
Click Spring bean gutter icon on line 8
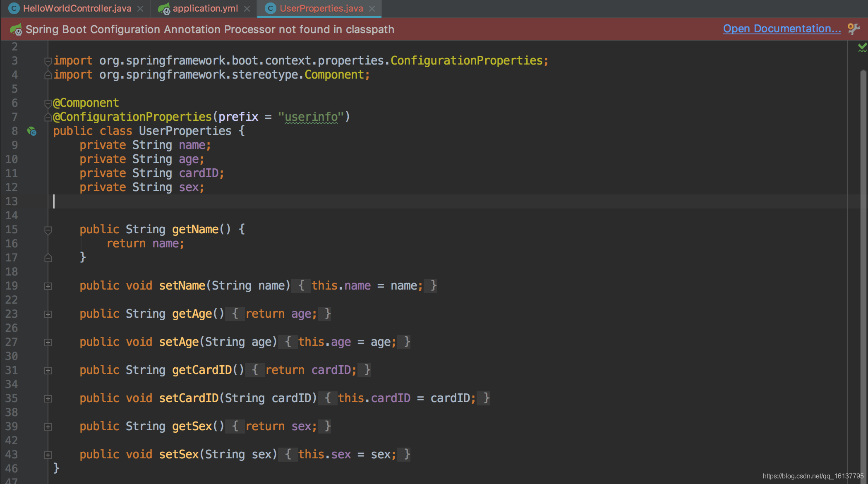32,131
